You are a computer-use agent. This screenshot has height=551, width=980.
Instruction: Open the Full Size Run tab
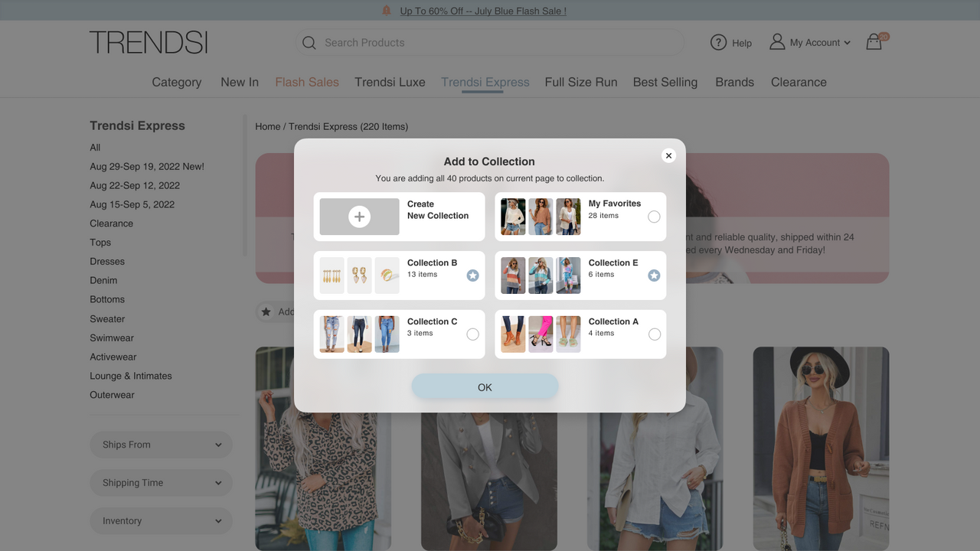(581, 82)
